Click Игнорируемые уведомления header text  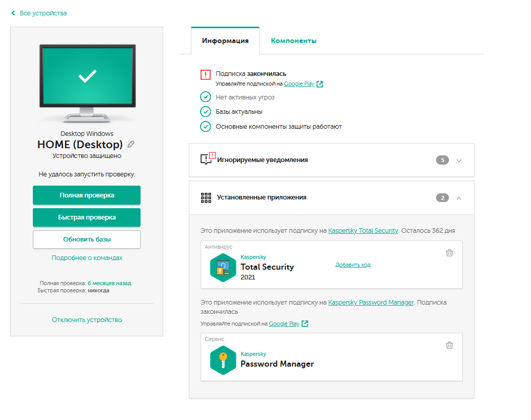click(x=263, y=159)
